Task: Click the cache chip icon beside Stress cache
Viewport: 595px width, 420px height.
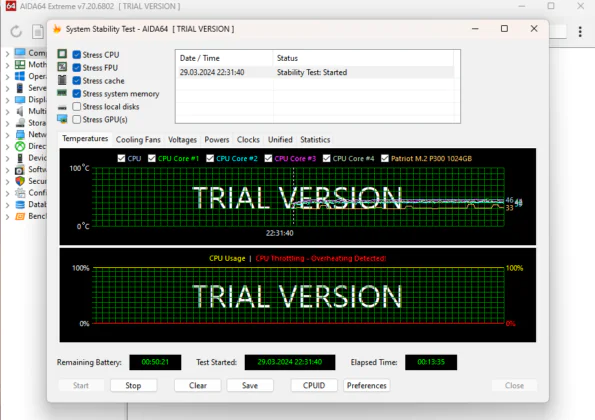Action: point(62,80)
